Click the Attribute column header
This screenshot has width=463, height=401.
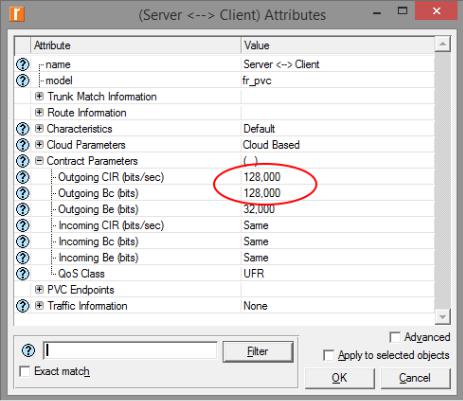[x=136, y=45]
